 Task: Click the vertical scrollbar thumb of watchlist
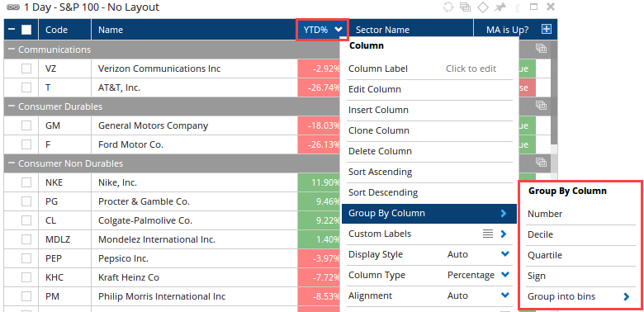point(554,93)
